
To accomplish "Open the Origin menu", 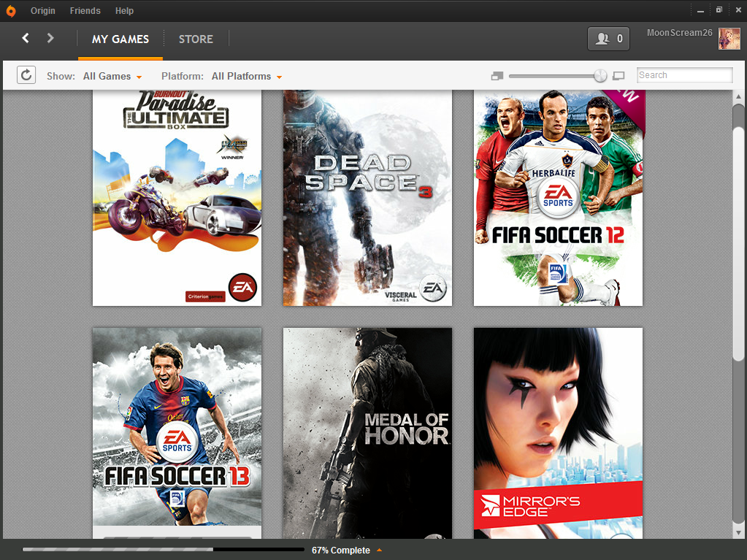I will pos(43,11).
